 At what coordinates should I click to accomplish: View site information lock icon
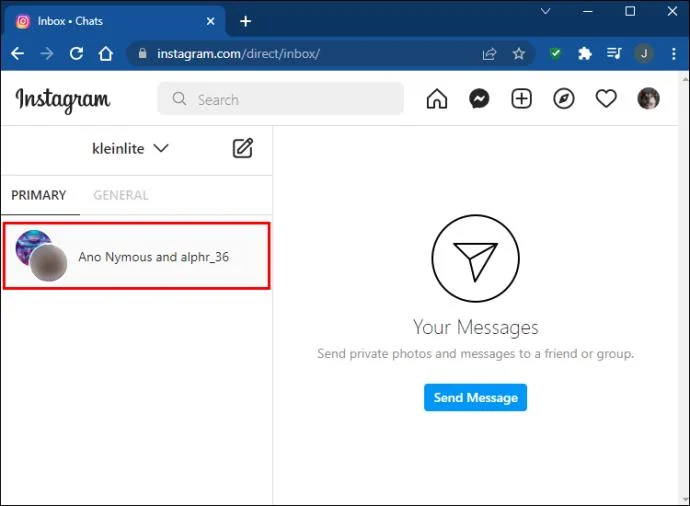pyautogui.click(x=142, y=54)
